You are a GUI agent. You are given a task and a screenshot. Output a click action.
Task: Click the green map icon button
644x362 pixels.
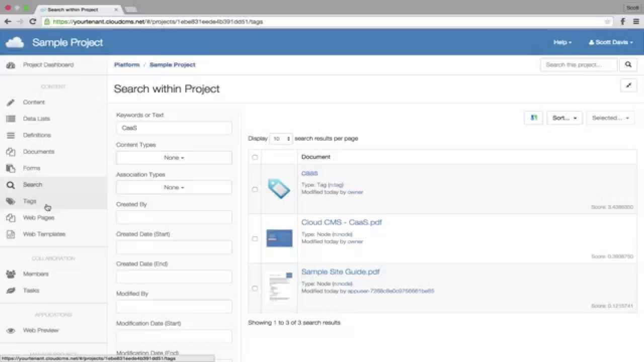[x=534, y=118]
